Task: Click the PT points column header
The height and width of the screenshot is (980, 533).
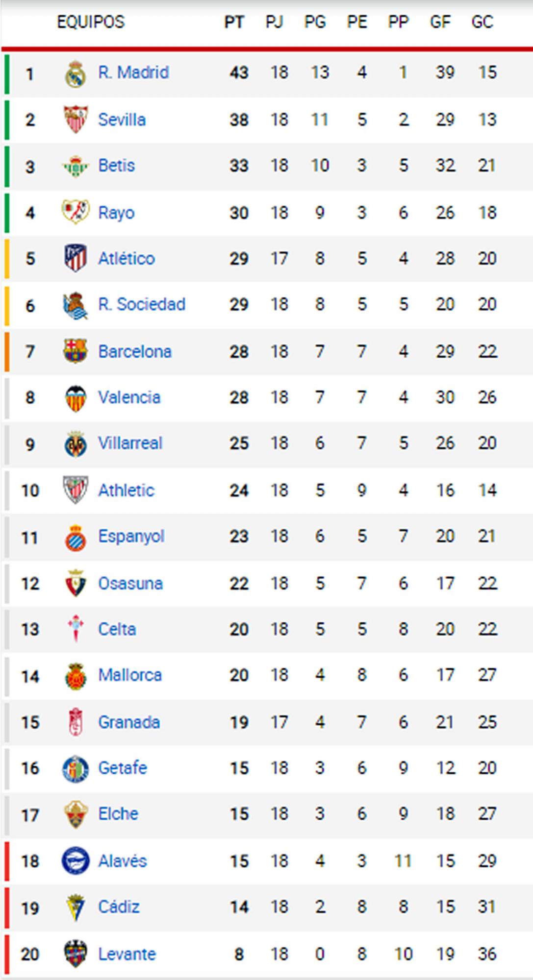Action: click(234, 22)
